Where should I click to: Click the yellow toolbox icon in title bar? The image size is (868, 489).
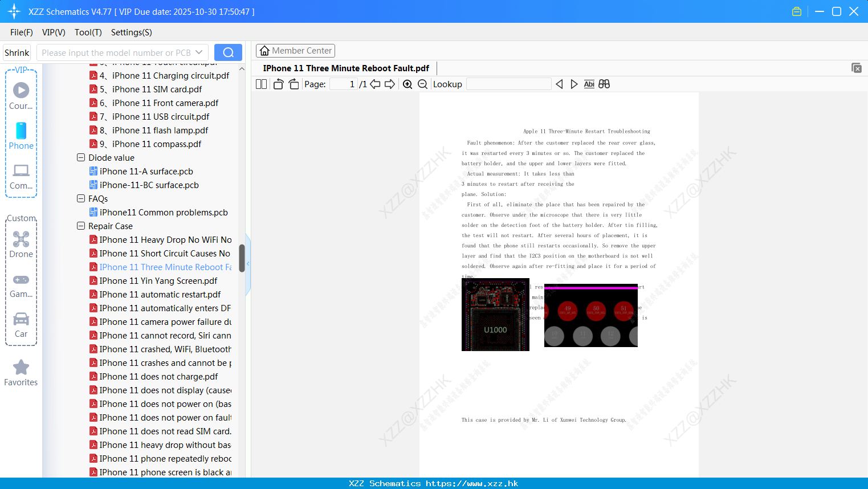pyautogui.click(x=797, y=11)
